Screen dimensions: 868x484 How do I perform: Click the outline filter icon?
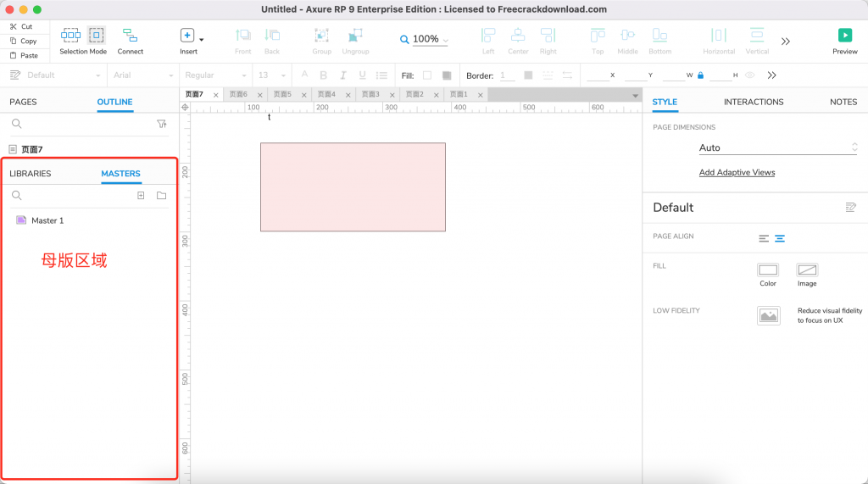point(161,124)
